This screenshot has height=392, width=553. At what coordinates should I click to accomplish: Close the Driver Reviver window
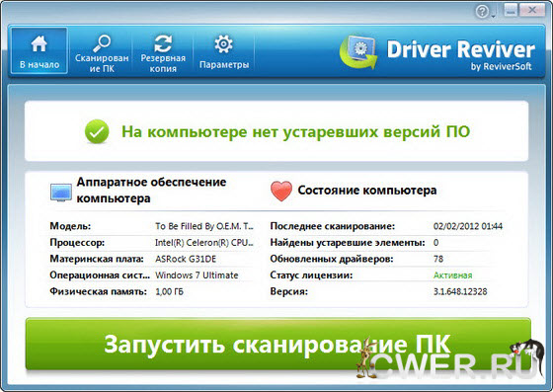click(532, 10)
